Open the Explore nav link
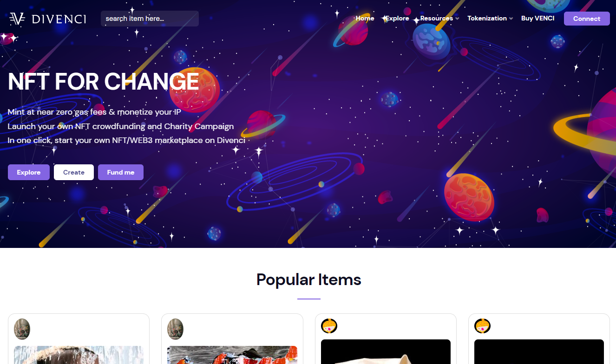This screenshot has height=364, width=616. click(x=397, y=19)
